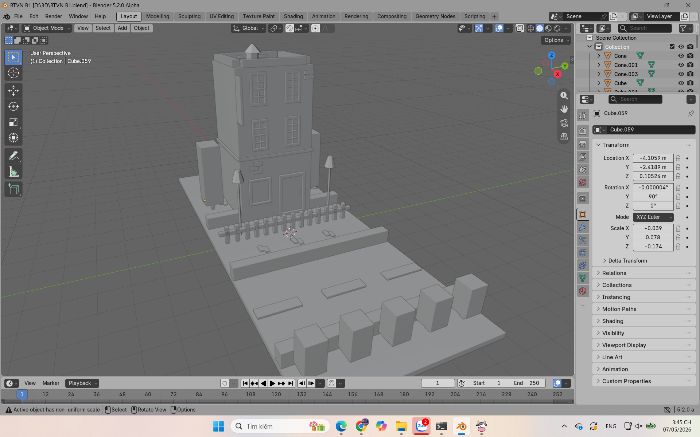Open the Render menu
Viewport: 700px width, 437px height.
pyautogui.click(x=54, y=16)
